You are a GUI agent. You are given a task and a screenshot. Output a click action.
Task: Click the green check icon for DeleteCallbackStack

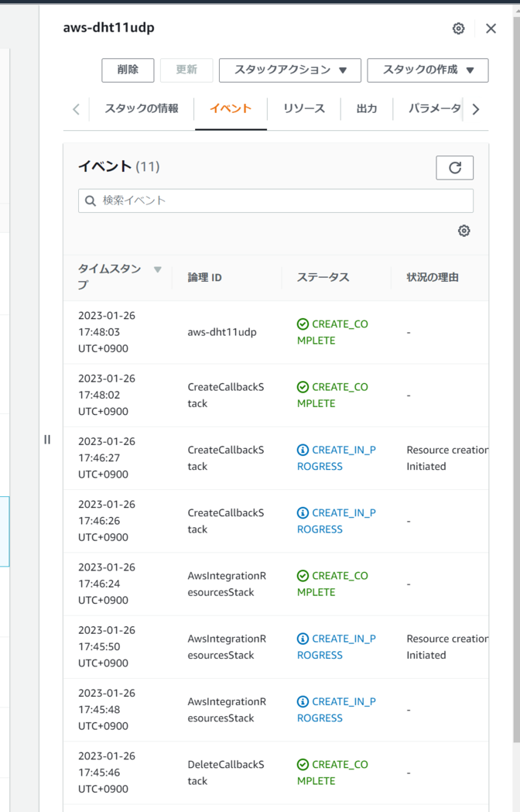[x=302, y=765]
